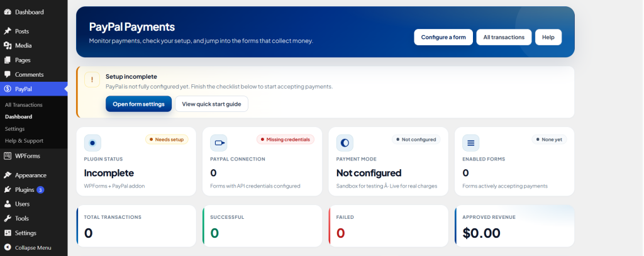Click the Posts pin icon
This screenshot has width=644, height=256.
click(x=8, y=31)
